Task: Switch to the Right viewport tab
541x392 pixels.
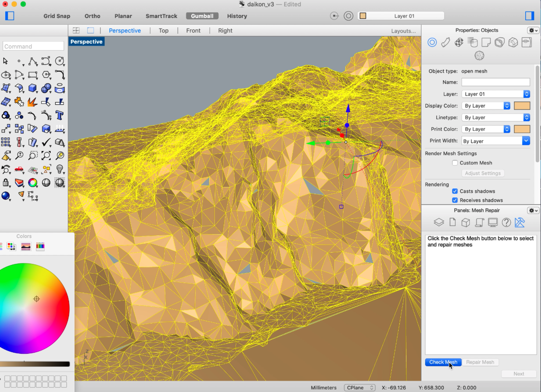Action: [225, 31]
